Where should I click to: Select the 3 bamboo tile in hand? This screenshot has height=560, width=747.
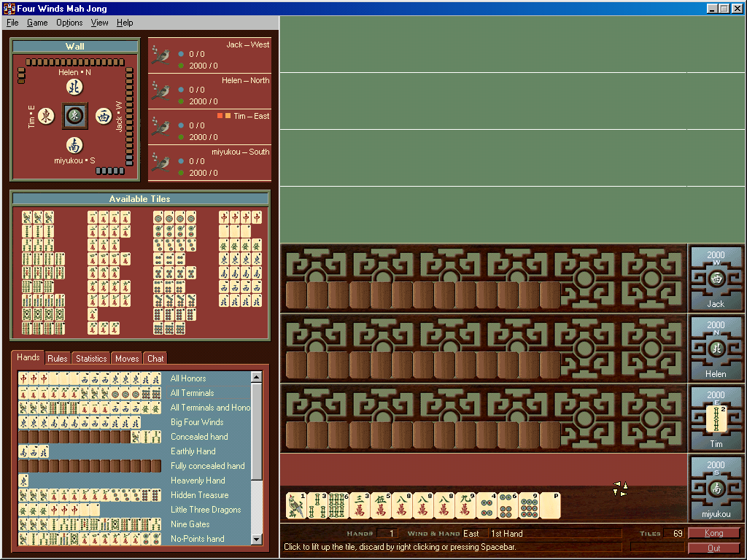click(x=317, y=505)
